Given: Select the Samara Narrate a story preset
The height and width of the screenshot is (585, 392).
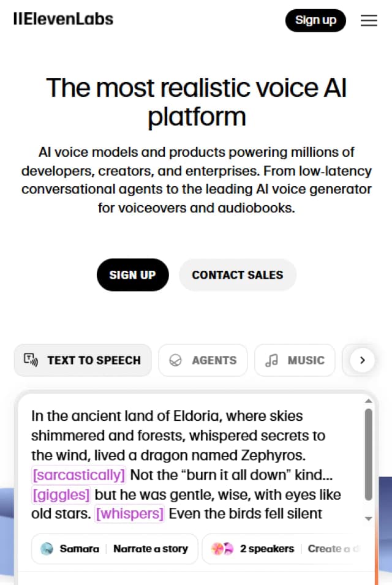Looking at the screenshot, I should coord(115,549).
